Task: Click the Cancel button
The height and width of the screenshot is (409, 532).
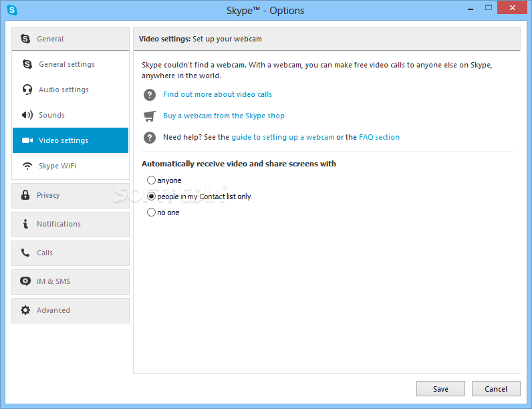Action: [x=496, y=389]
